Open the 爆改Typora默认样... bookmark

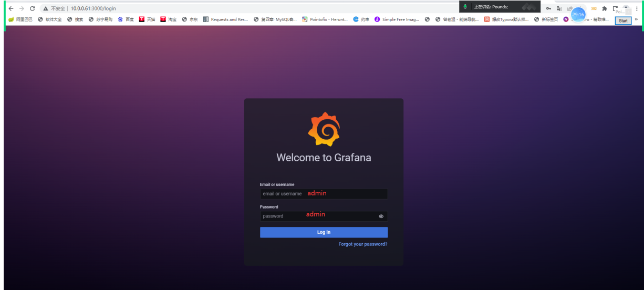pos(507,19)
